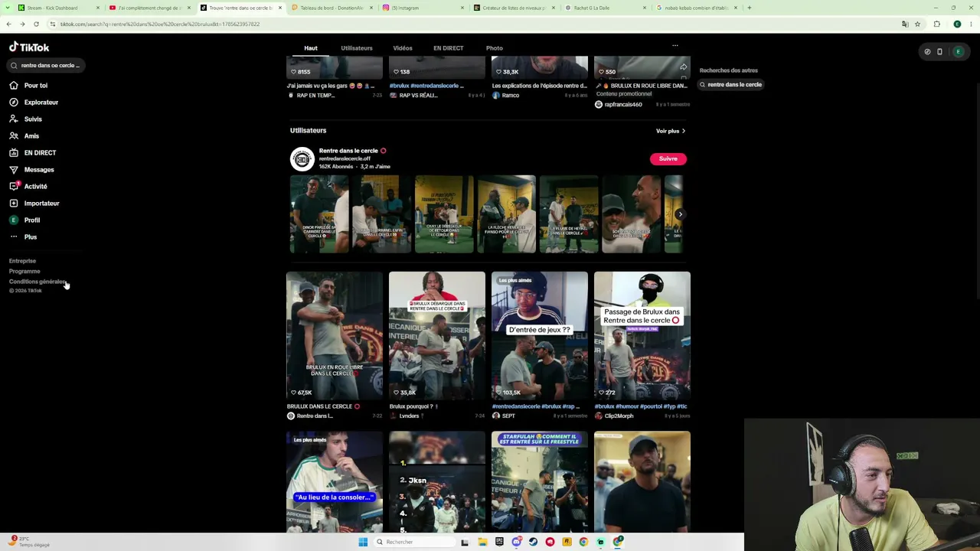Screen dimensions: 980x551
Task: Go back with the browser back arrow
Action: point(8,24)
